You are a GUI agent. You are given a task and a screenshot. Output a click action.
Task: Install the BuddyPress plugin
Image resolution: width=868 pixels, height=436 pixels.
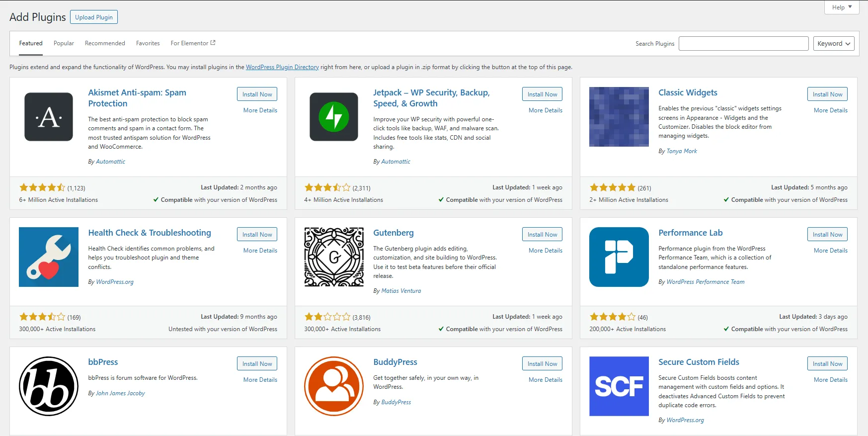(x=542, y=364)
